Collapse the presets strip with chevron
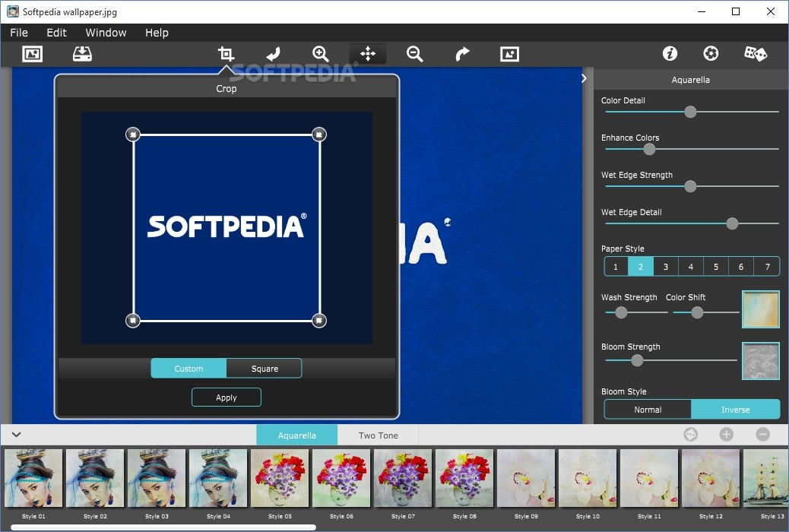Viewport: 789px width, 532px height. click(17, 435)
